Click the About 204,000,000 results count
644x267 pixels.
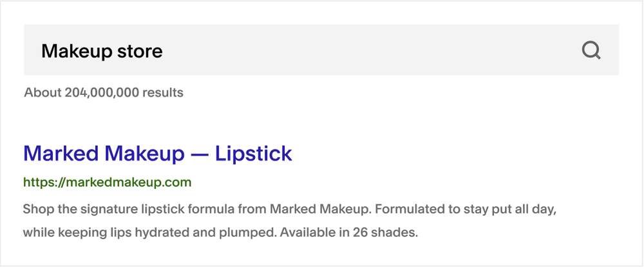tap(104, 93)
